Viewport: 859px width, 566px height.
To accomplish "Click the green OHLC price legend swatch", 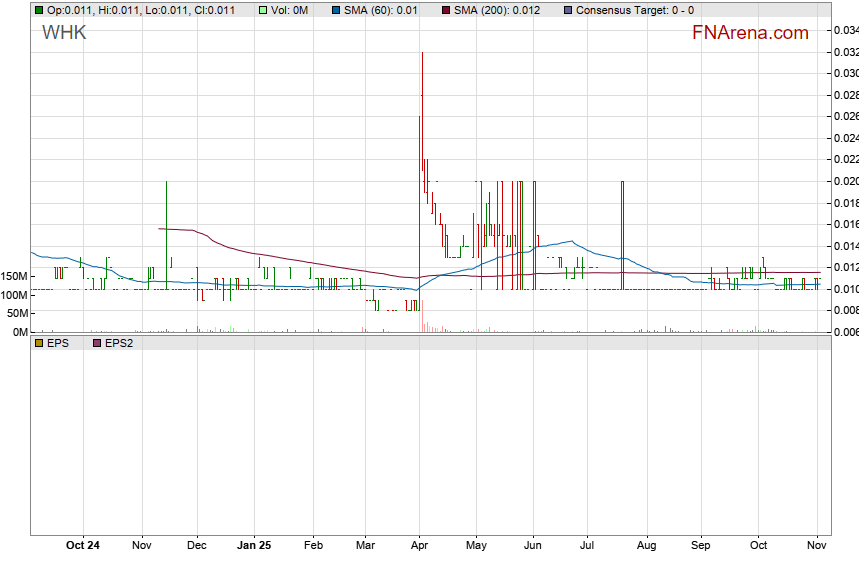I will point(39,10).
